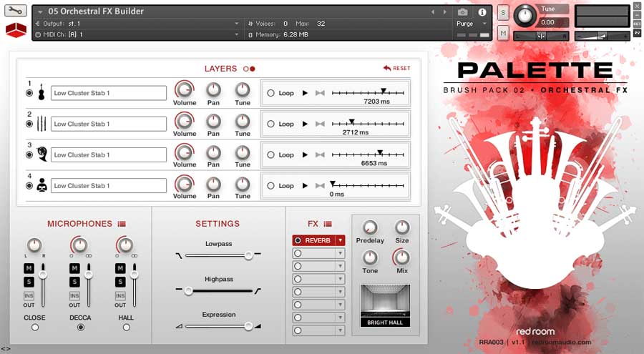
Task: Click the Solo S button in header
Action: [x=503, y=13]
